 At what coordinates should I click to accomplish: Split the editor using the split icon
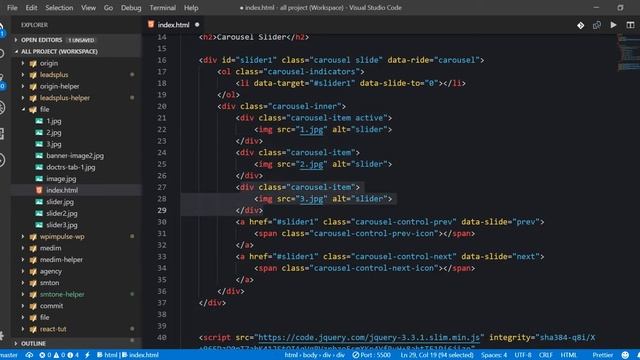click(x=630, y=25)
